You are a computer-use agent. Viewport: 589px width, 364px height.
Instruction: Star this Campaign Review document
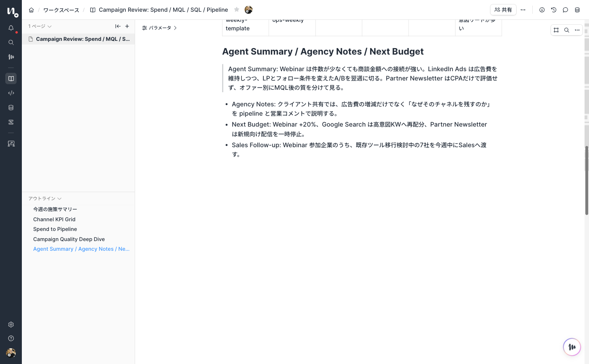click(237, 9)
